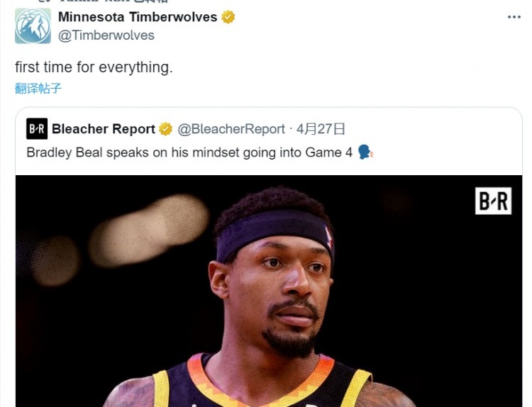
Task: Click the empty header area of quoted tweet card
Action: click(x=431, y=129)
